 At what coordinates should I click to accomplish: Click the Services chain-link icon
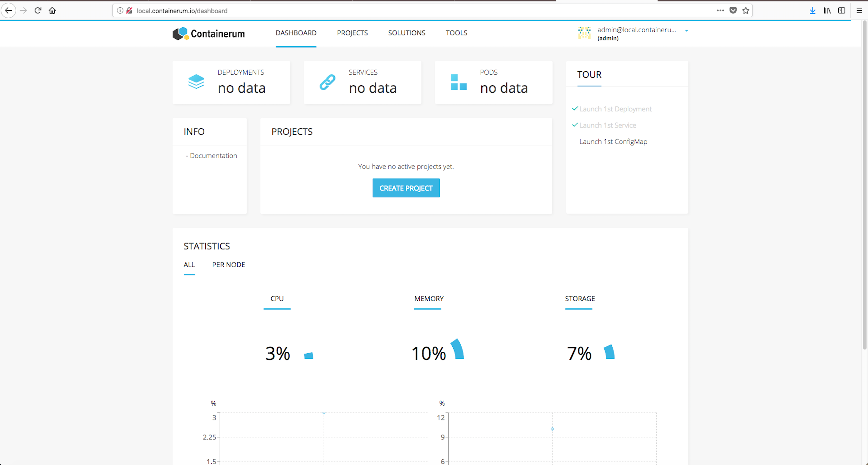tap(327, 82)
